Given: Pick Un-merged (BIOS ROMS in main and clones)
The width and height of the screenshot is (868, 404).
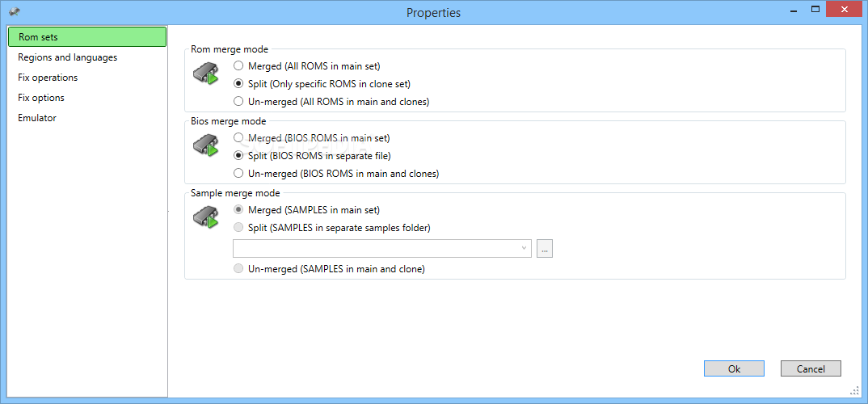Looking at the screenshot, I should pos(336,173).
